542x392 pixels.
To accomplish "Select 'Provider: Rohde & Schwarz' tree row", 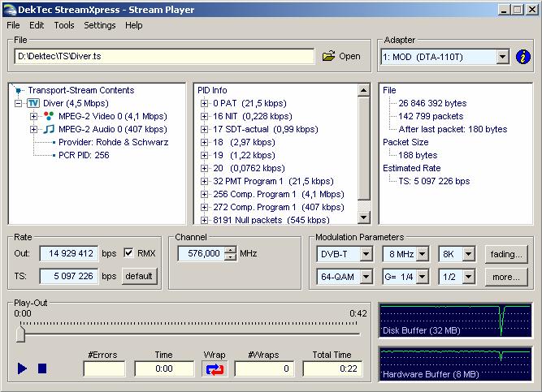I will (114, 142).
